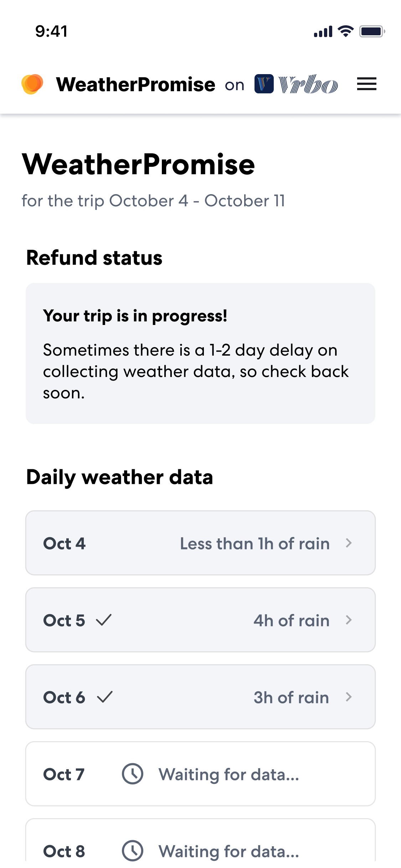Click the Vrbo wordmark logo
This screenshot has height=868, width=401.
click(x=308, y=85)
